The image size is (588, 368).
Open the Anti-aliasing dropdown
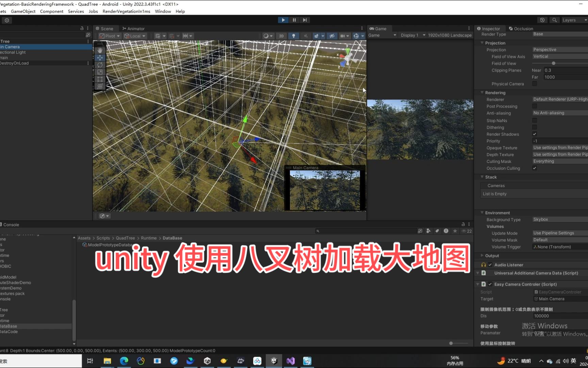click(560, 113)
